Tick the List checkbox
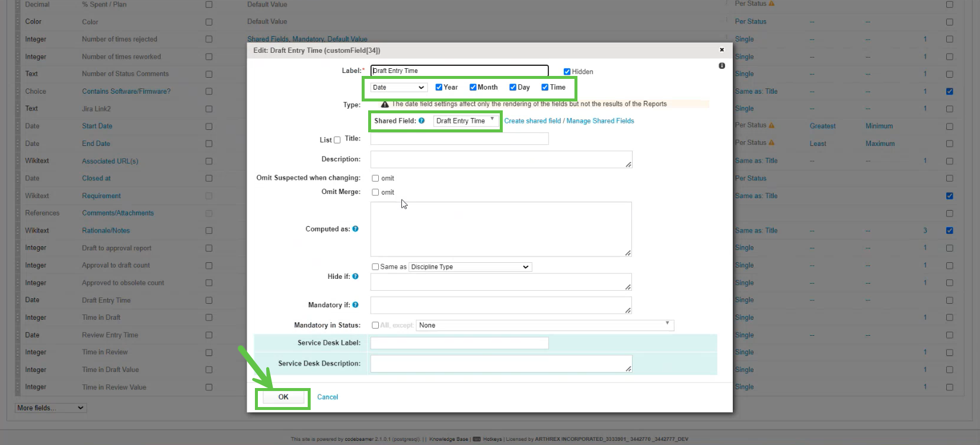Screen dimensions: 980x445 [x=337, y=141]
